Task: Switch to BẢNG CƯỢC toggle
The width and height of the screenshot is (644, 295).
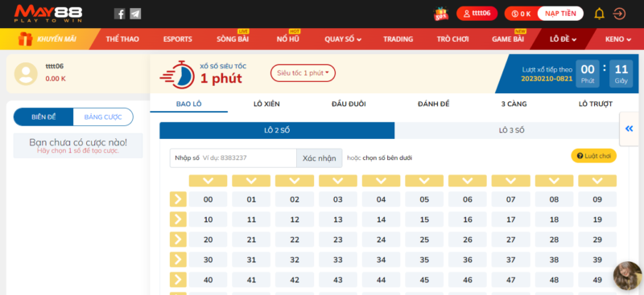Action: [x=103, y=117]
